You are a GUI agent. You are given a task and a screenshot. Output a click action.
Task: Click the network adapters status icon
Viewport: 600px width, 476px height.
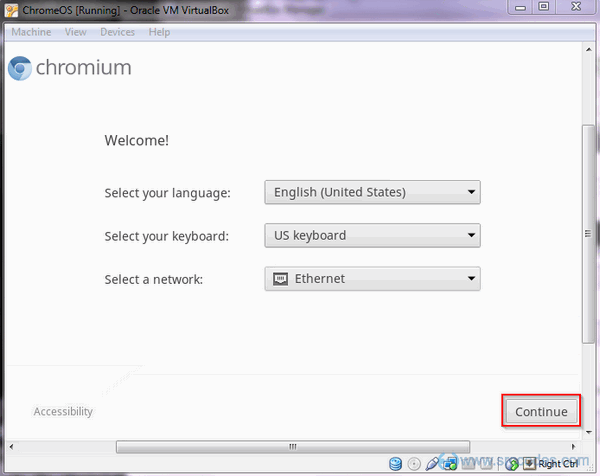pyautogui.click(x=450, y=463)
